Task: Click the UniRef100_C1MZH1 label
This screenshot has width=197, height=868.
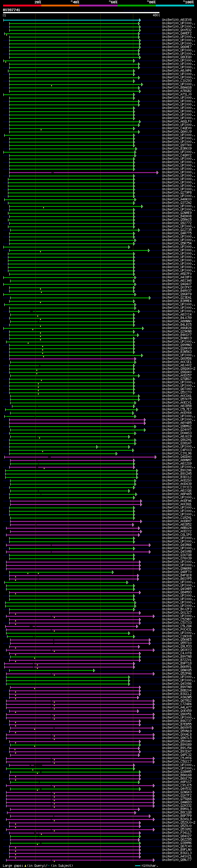Action: coord(177,518)
